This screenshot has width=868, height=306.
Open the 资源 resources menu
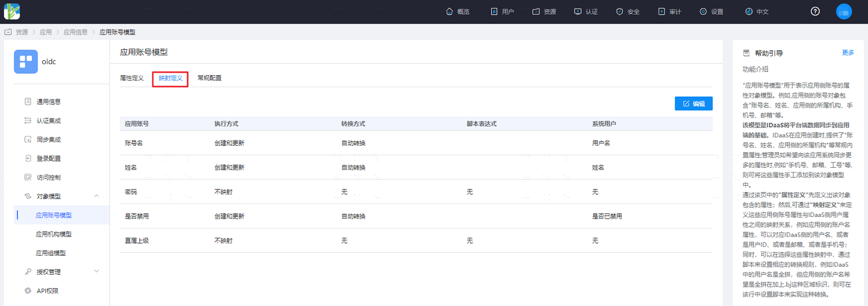pos(544,12)
